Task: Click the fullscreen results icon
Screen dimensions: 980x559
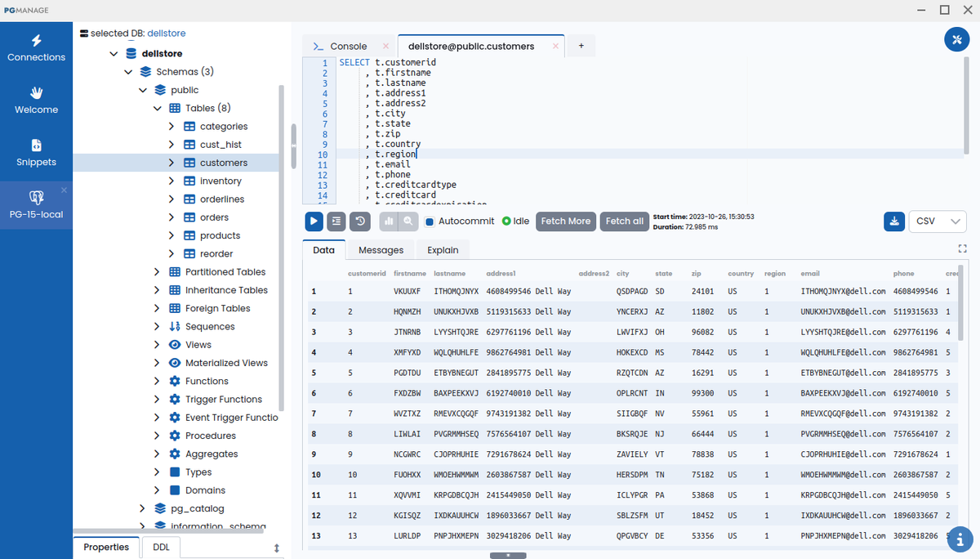Action: [x=961, y=248]
